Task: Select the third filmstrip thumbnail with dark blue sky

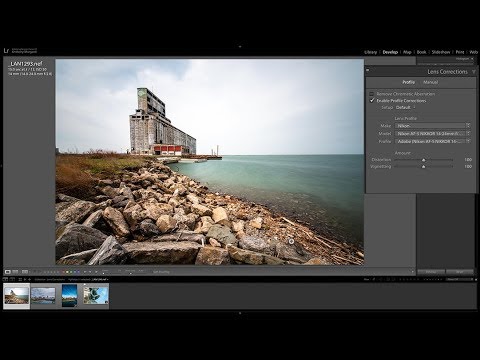Action: 69,295
